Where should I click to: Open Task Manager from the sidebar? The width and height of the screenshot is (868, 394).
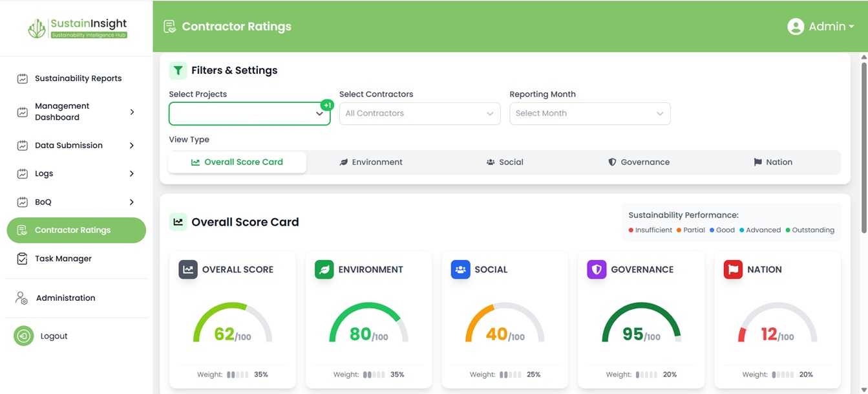[63, 259]
